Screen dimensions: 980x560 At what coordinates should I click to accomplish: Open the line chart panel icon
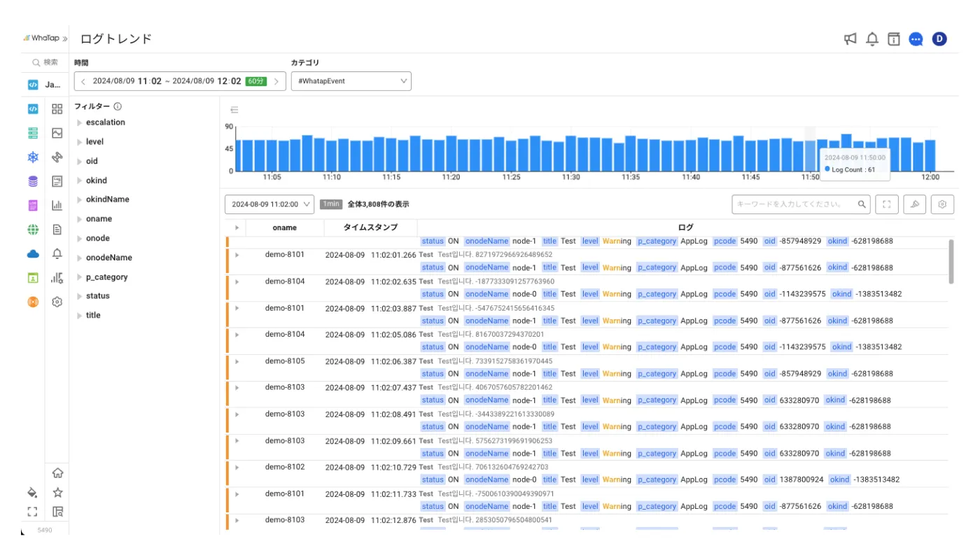(x=57, y=133)
